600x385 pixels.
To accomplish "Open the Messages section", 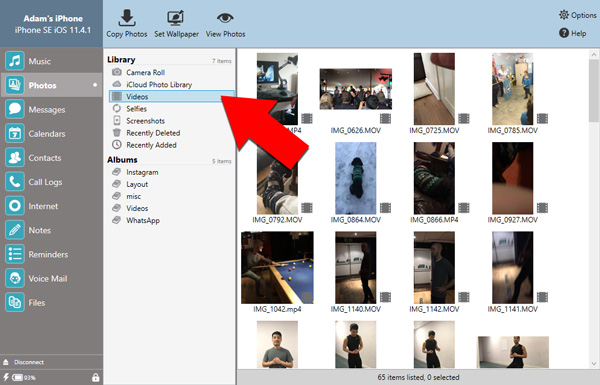I will 51,109.
